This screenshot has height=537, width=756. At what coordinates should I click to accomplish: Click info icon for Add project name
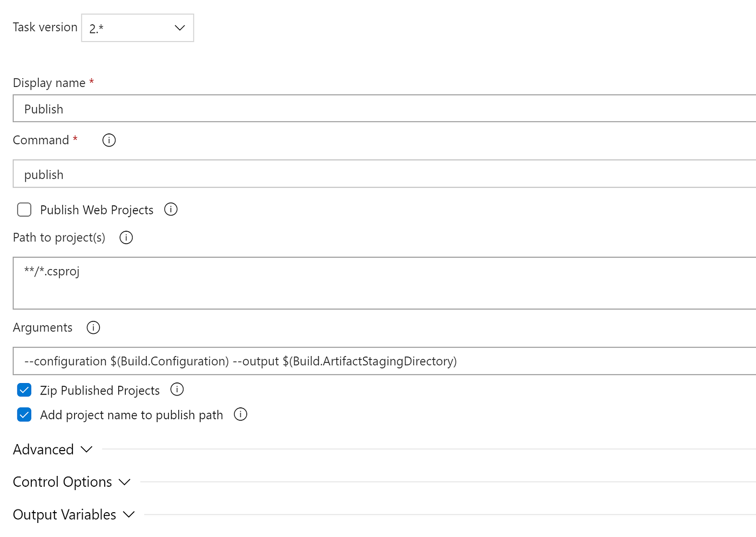[240, 414]
